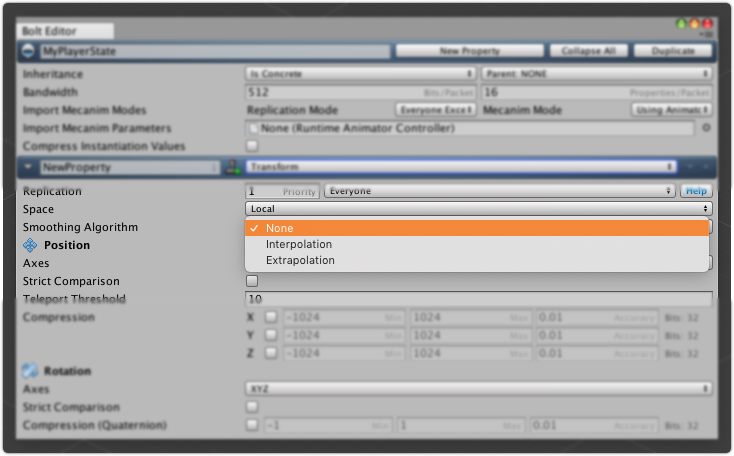Open the Space Local dropdown
The width and height of the screenshot is (734, 456).
click(x=478, y=209)
